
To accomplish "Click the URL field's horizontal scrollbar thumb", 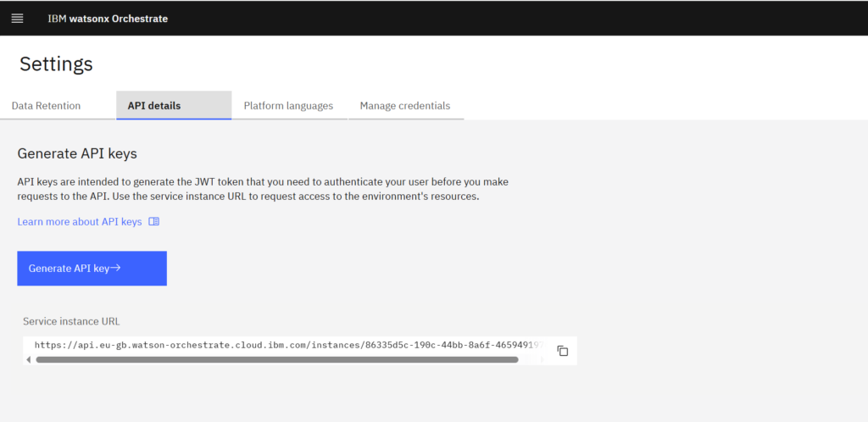I will tap(275, 359).
